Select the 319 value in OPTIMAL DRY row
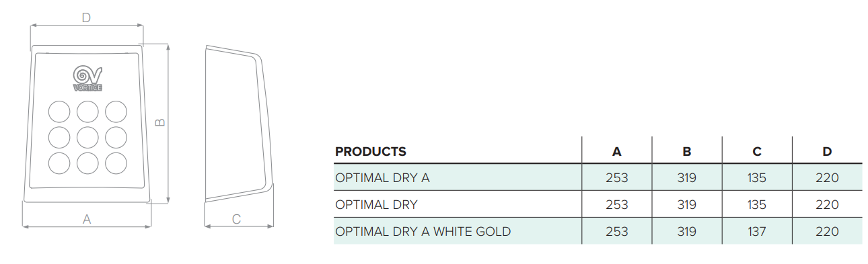 [x=687, y=205]
